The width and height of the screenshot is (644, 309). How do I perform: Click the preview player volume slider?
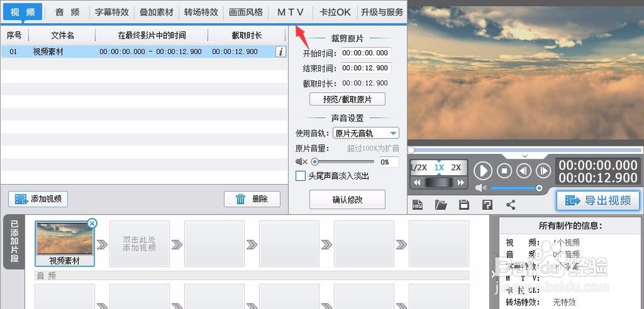click(x=516, y=188)
